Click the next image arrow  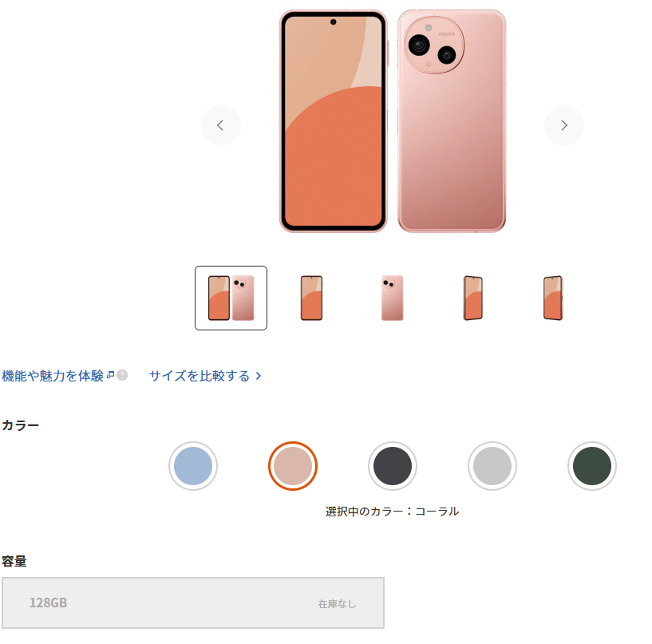[564, 125]
